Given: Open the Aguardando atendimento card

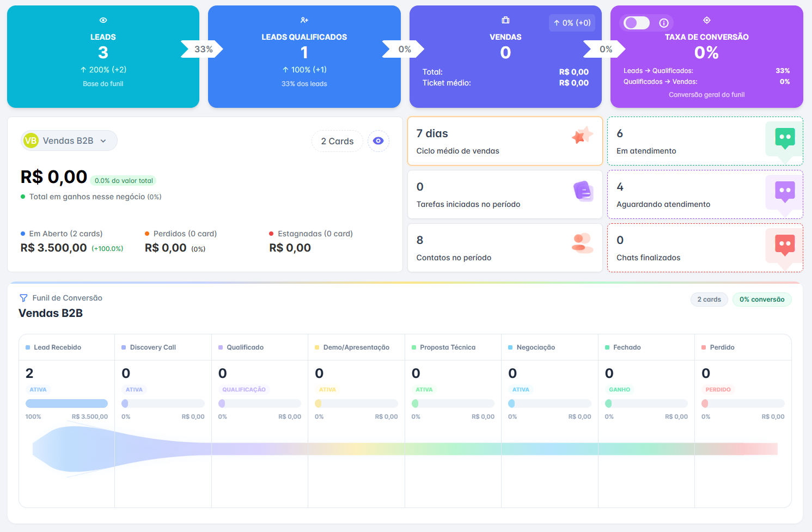Looking at the screenshot, I should [705, 194].
